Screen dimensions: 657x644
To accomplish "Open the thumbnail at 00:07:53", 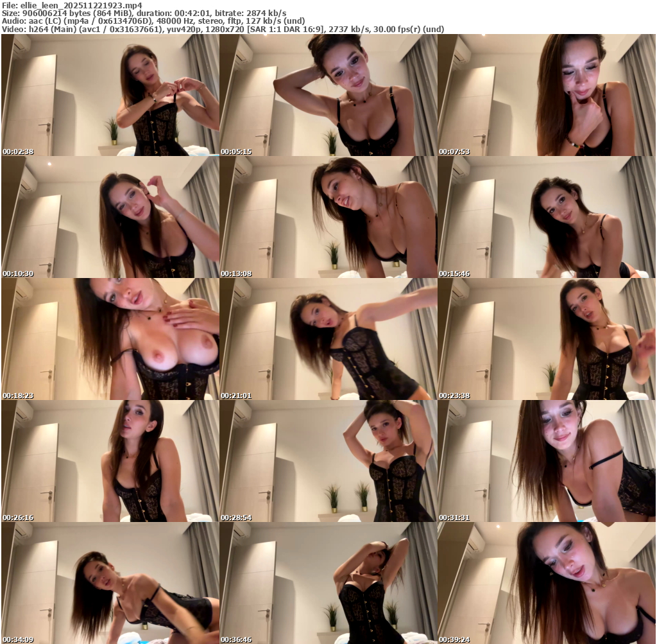I will coord(547,95).
